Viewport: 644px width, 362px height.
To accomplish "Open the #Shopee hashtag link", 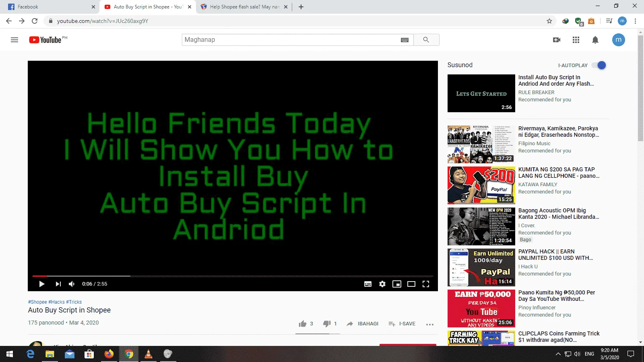I will point(37,302).
